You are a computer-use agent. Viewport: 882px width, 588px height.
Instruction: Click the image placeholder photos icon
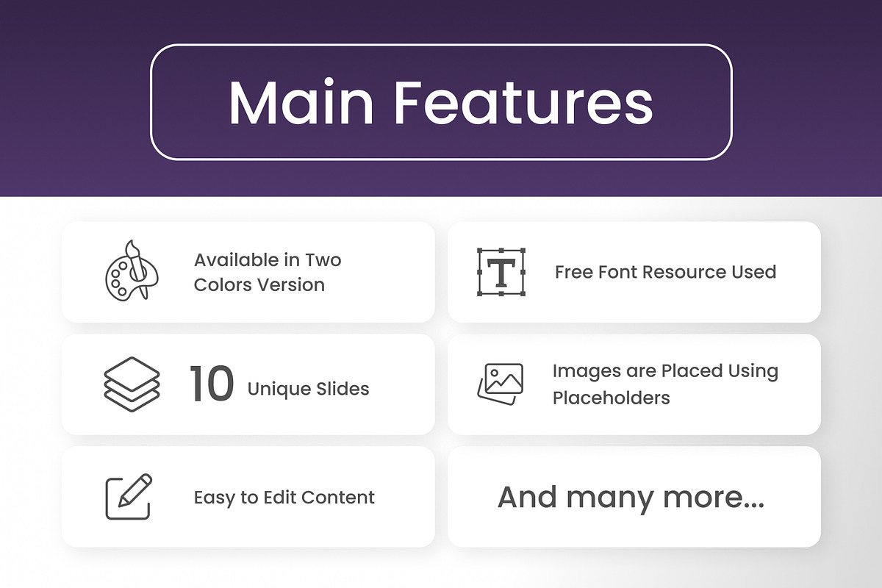click(501, 384)
